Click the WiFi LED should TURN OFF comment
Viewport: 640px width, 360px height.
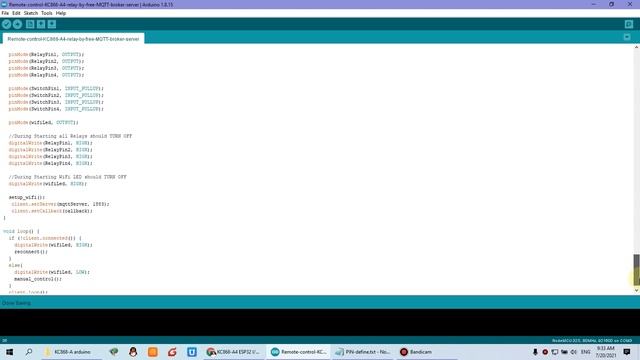coord(67,177)
